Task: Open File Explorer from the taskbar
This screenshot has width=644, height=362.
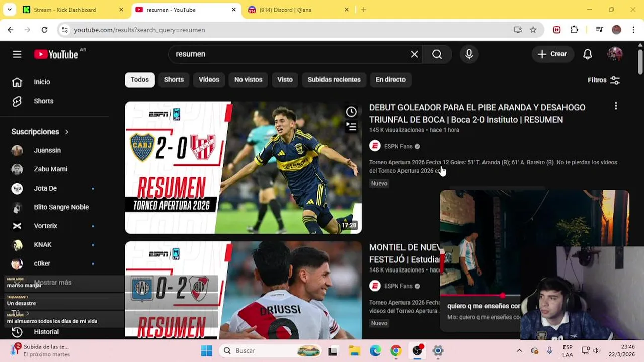Action: 355,351
